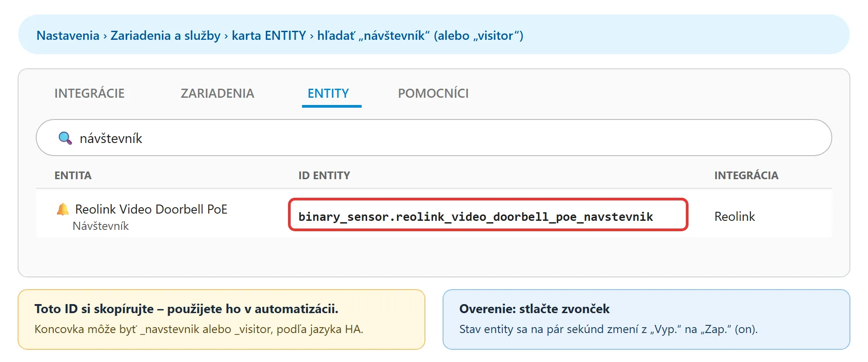The width and height of the screenshot is (868, 362).
Task: Click the bell icon of Reolink doorbell entity
Action: click(63, 209)
